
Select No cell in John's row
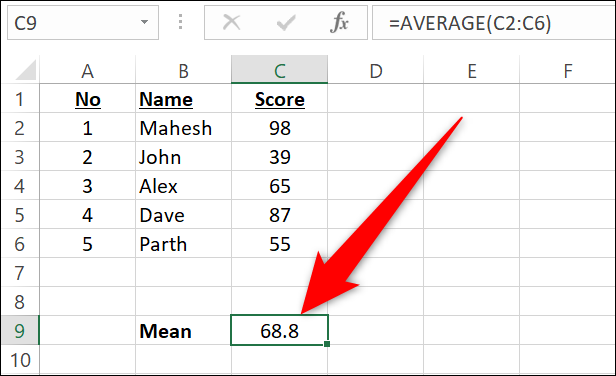pos(88,156)
